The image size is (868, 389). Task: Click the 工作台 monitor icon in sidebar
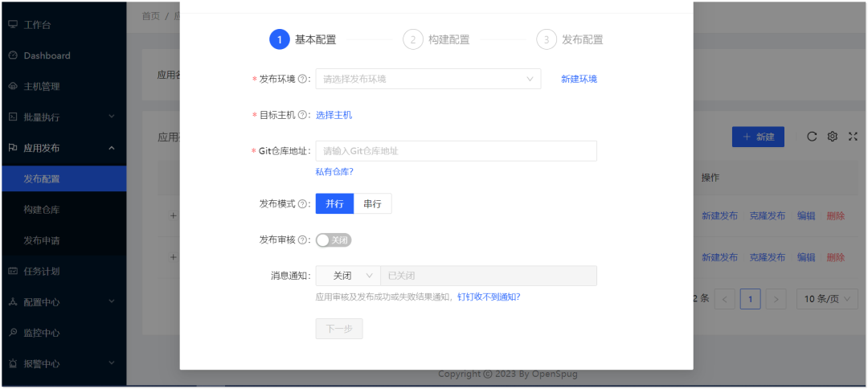14,25
